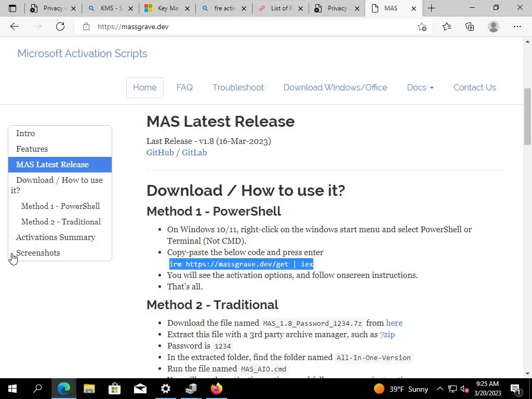Open the Troubleshoot page
The width and height of the screenshot is (532, 399).
[x=238, y=87]
